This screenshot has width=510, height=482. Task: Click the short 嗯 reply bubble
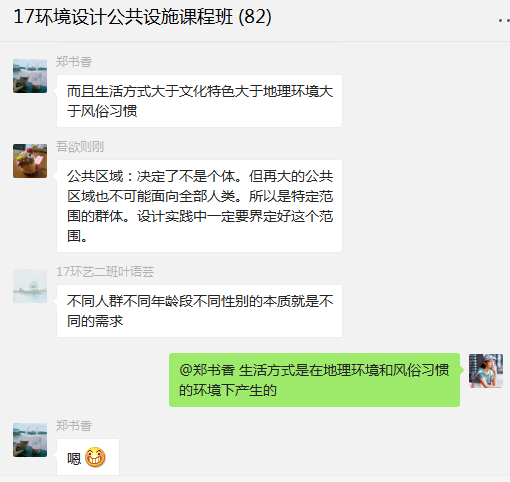click(88, 457)
